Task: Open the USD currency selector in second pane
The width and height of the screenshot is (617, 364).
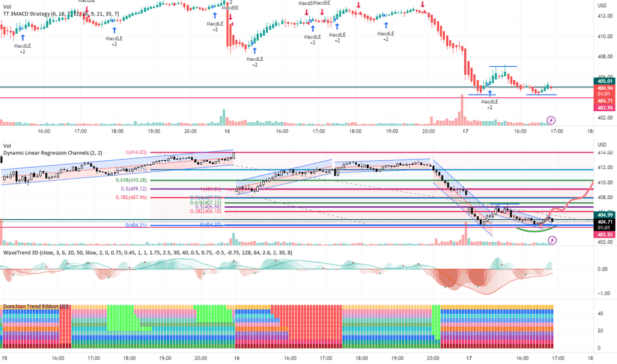Action: 602,145
